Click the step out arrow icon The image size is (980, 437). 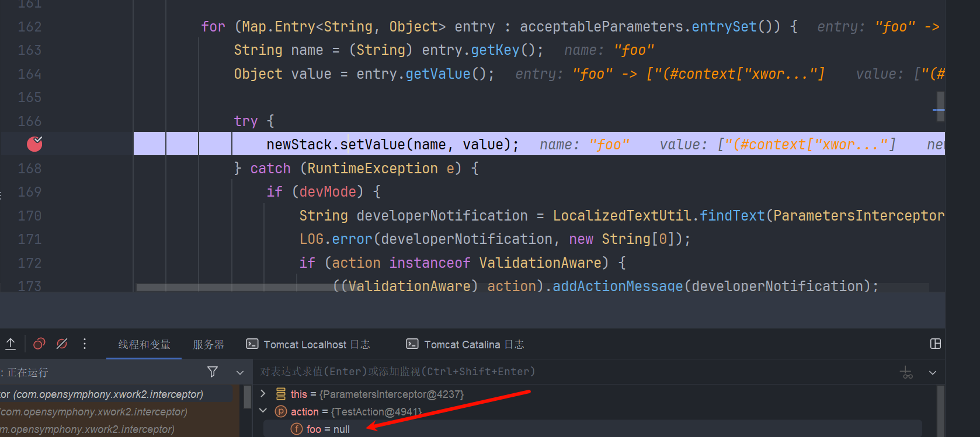point(11,344)
